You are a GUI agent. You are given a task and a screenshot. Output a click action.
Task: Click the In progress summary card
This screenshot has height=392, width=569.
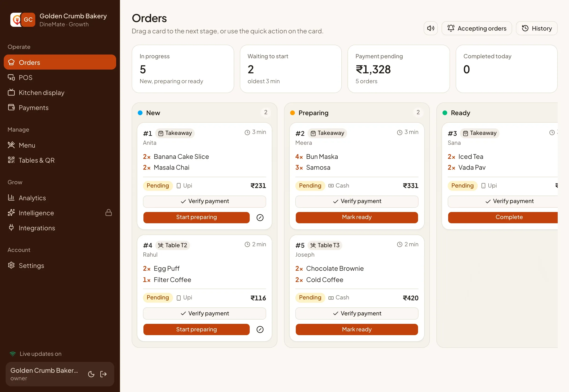[183, 69]
